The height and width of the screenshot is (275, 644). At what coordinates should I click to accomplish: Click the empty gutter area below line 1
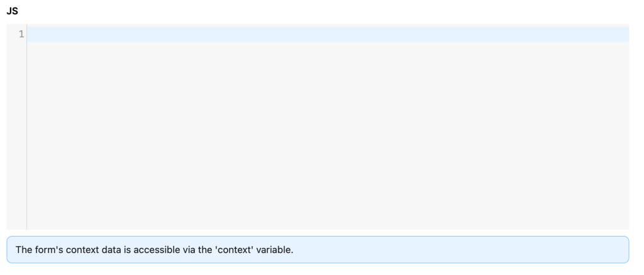pyautogui.click(x=16, y=136)
